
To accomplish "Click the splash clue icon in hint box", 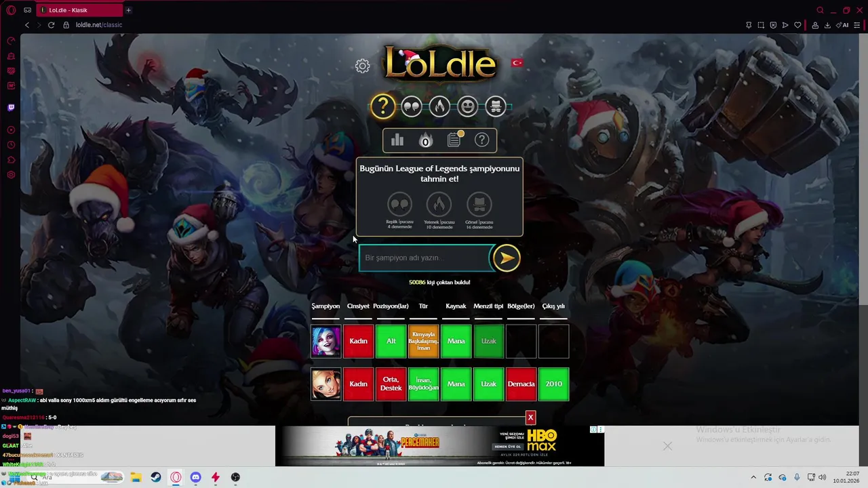I will point(479,204).
